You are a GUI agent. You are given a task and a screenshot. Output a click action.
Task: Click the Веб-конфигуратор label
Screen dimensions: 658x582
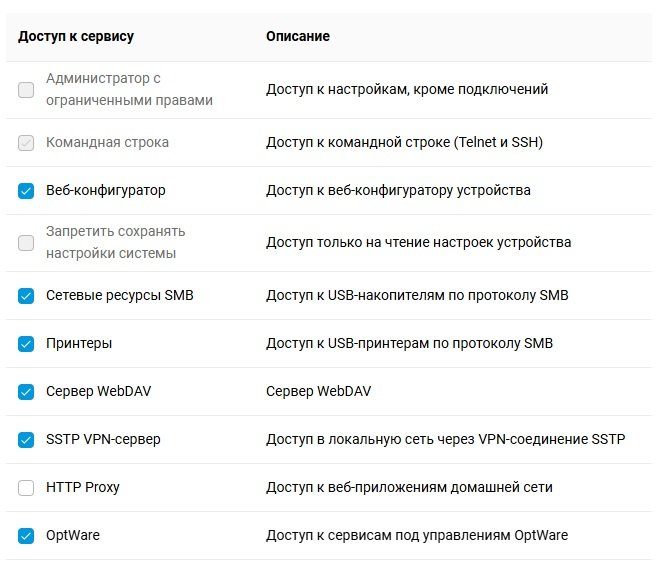coord(106,190)
